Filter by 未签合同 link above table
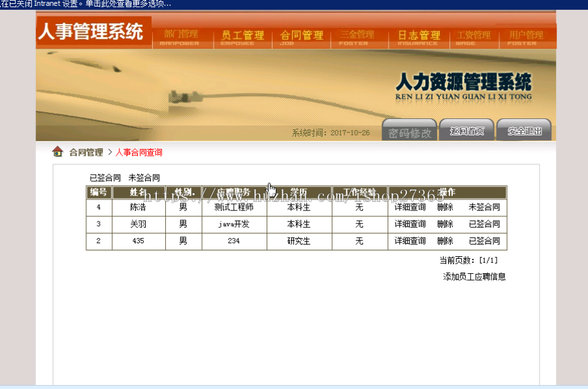 click(x=144, y=178)
